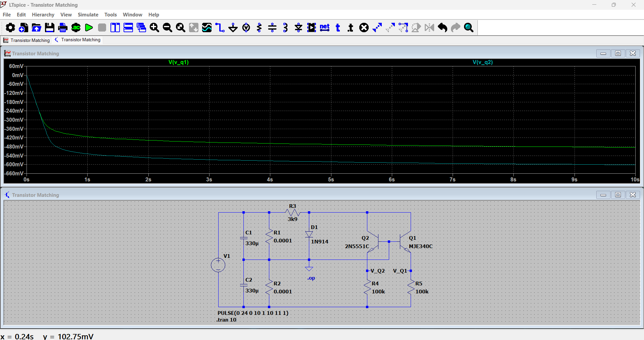This screenshot has width=644, height=340.
Task: Open the Simulate menu
Action: click(x=88, y=15)
